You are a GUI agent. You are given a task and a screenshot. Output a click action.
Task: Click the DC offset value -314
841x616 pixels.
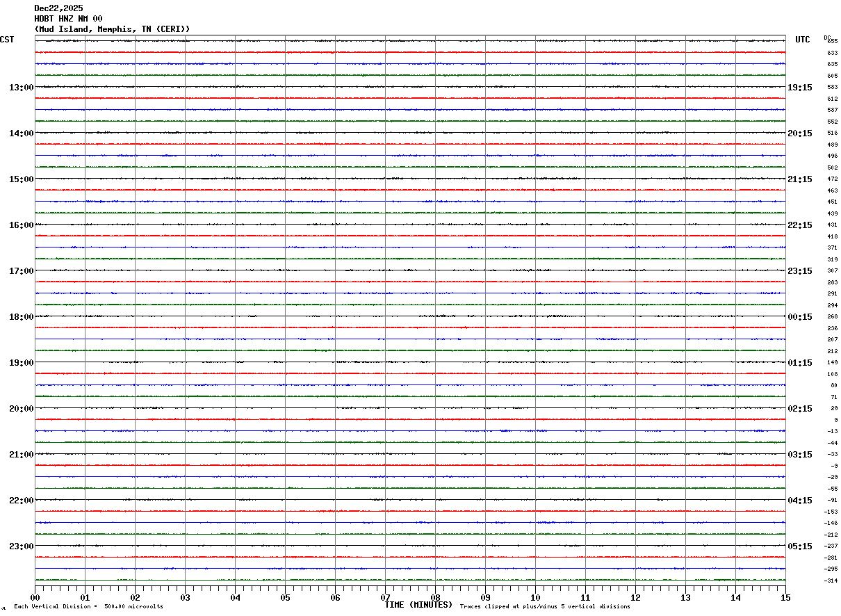tap(831, 581)
